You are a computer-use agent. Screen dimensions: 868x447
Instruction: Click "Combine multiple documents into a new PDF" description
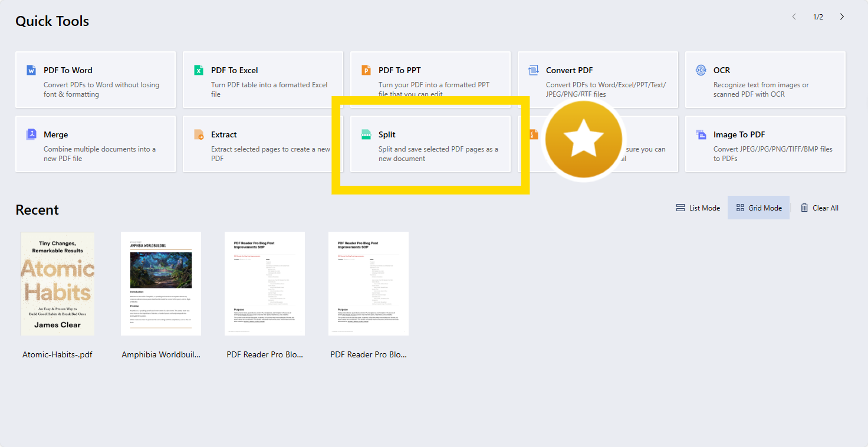(x=100, y=154)
